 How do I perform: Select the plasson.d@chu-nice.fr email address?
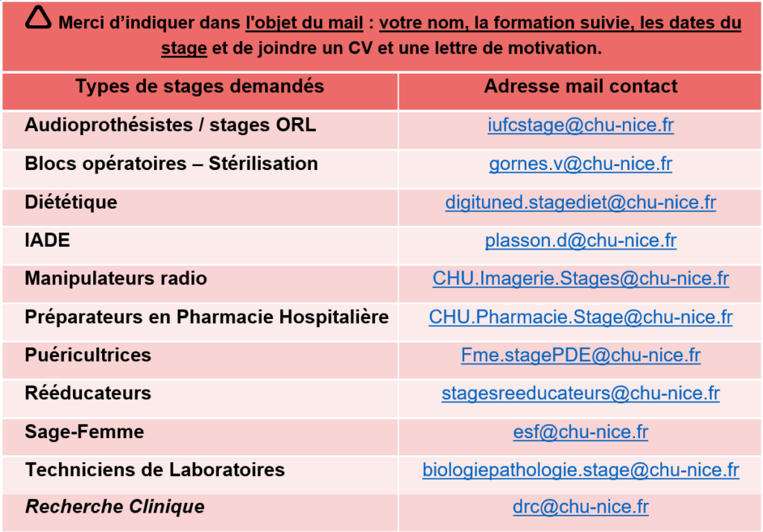[x=580, y=241]
